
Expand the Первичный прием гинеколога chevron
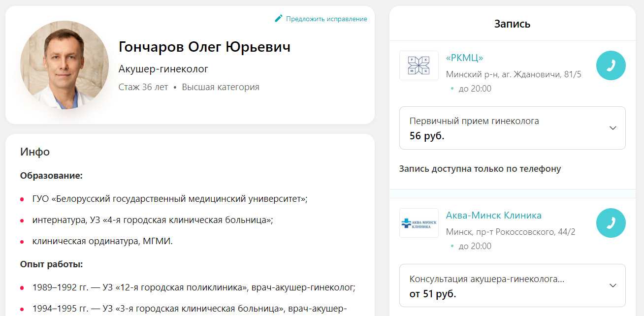click(612, 128)
